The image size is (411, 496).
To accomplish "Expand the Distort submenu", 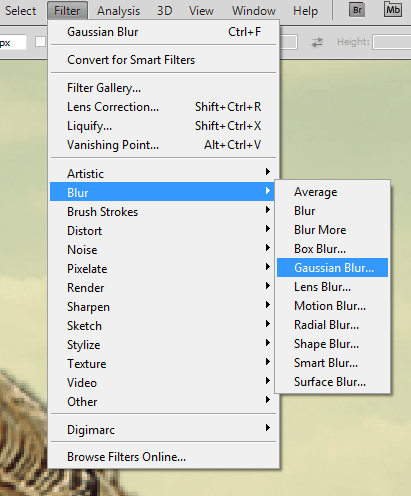I will tap(163, 231).
